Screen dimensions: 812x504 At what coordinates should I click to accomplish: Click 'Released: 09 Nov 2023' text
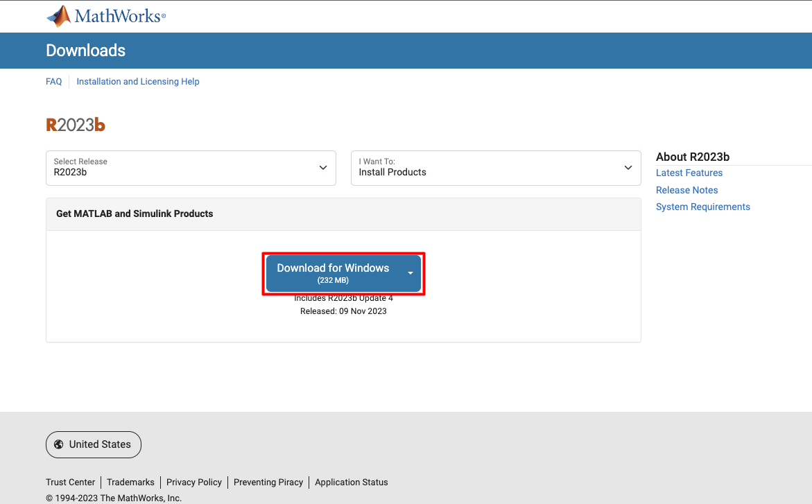point(343,311)
